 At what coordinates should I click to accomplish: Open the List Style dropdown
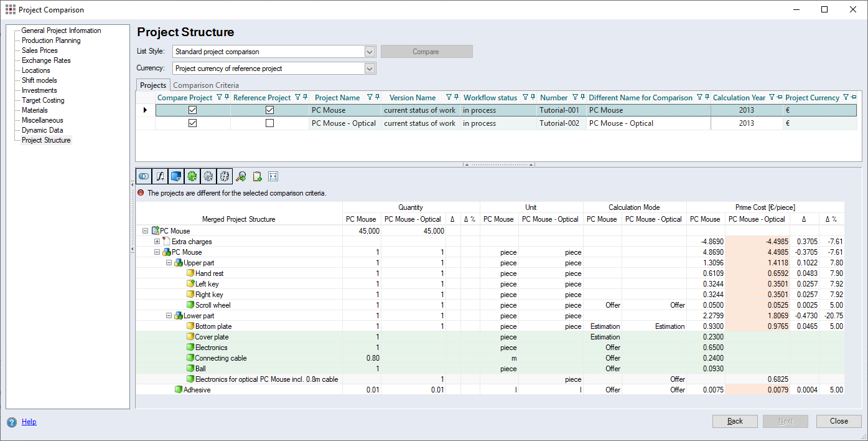[370, 52]
